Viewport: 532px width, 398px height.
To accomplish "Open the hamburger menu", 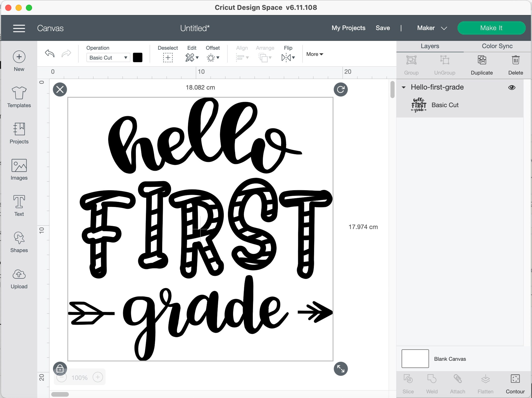I will [x=19, y=28].
